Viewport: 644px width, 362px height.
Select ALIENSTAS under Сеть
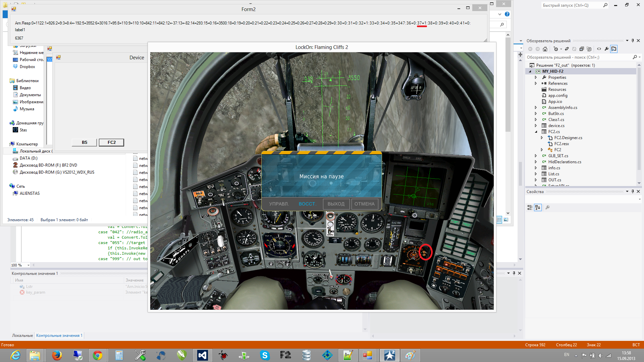(x=30, y=193)
